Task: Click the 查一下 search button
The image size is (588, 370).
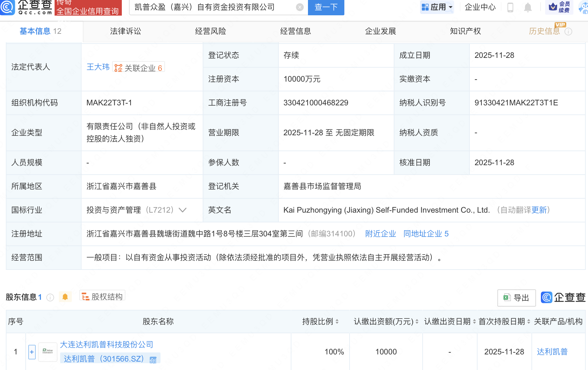Action: (x=326, y=7)
